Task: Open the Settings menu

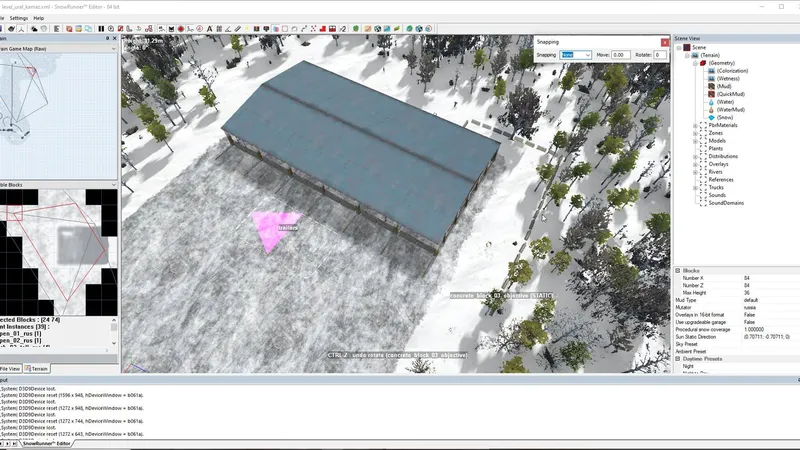Action: coord(19,18)
